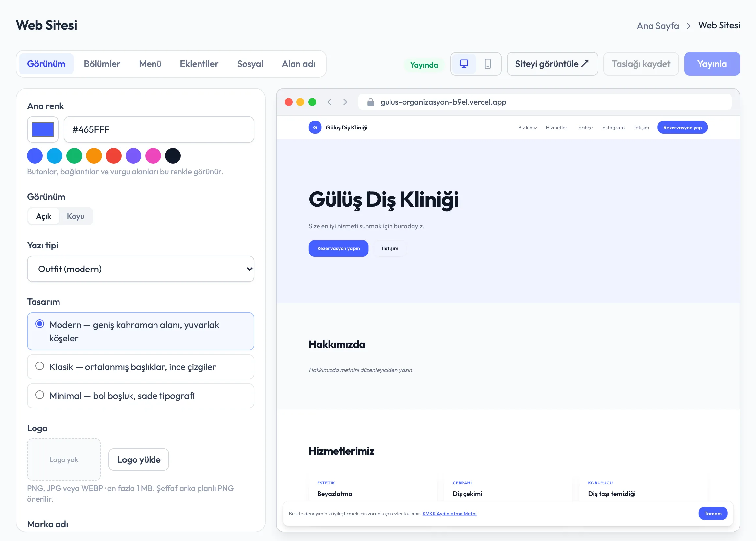The width and height of the screenshot is (756, 541).
Task: Click the lock icon in address bar
Action: 370,102
